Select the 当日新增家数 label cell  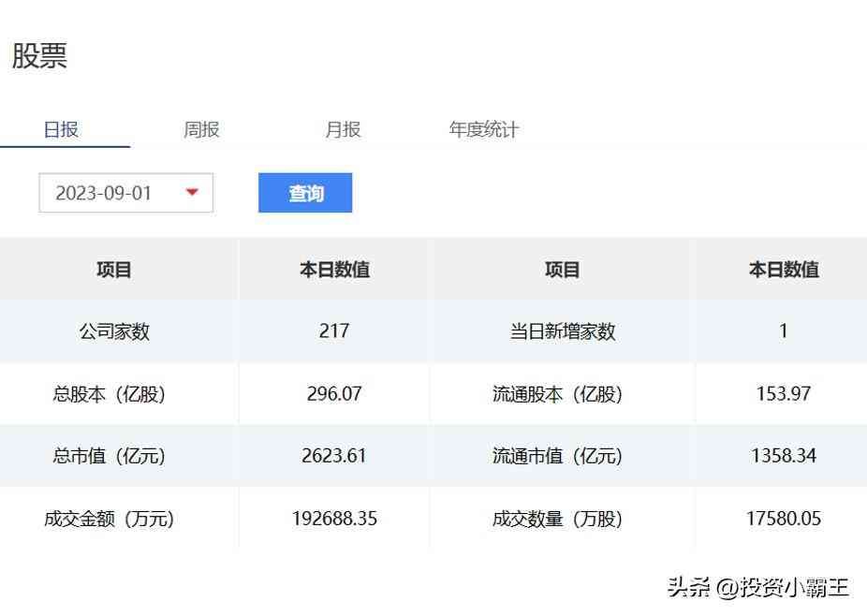point(562,331)
